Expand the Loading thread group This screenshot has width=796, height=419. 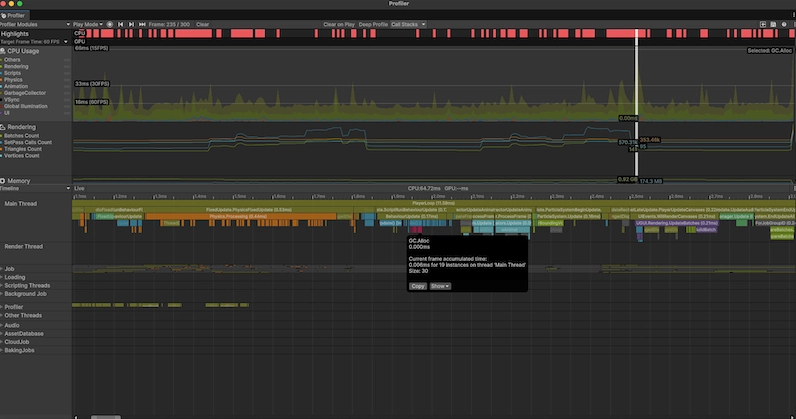(x=2, y=277)
